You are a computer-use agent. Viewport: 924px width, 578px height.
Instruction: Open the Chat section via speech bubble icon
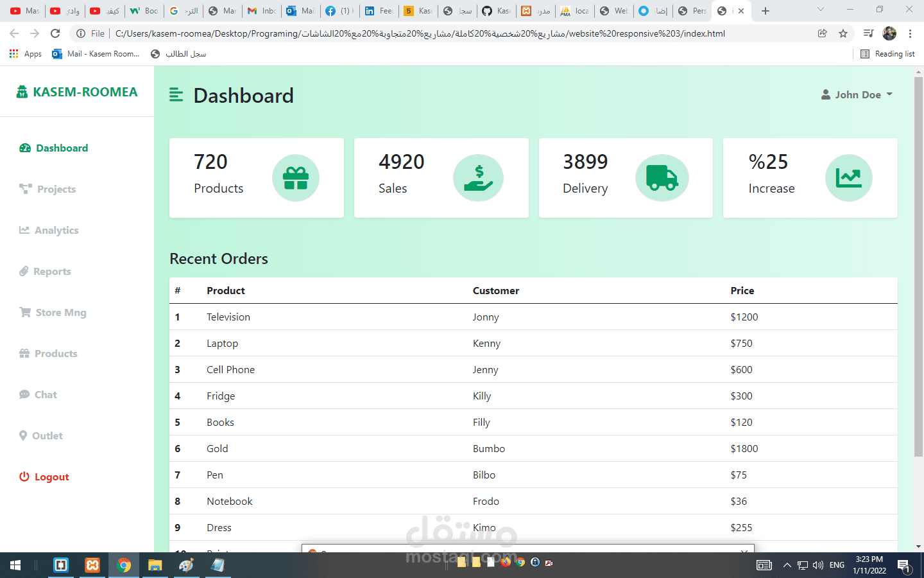pyautogui.click(x=24, y=394)
